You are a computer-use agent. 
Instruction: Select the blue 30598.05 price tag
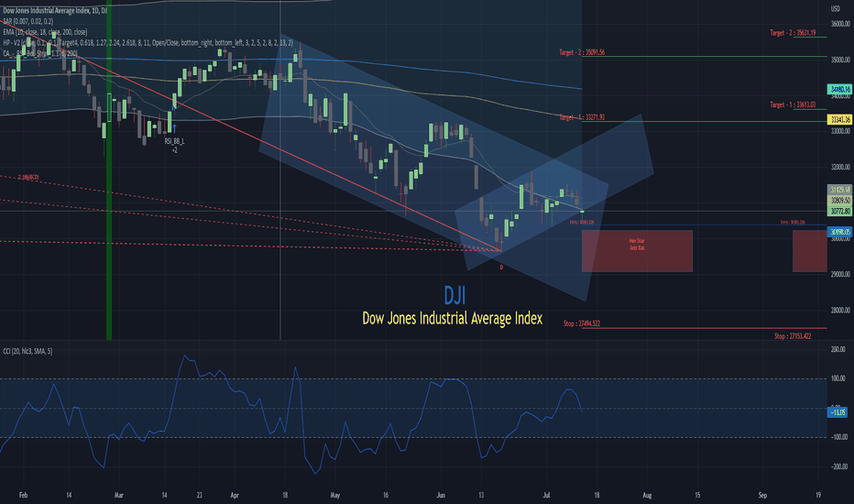(x=839, y=232)
